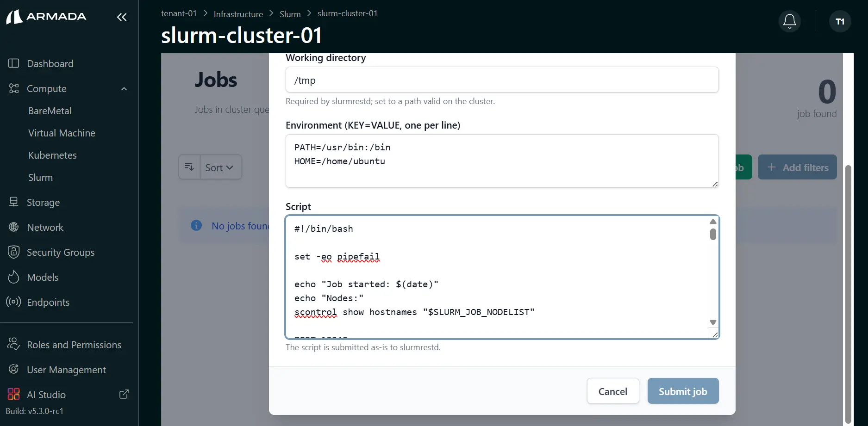Go to User Management
868x426 pixels.
pyautogui.click(x=66, y=370)
